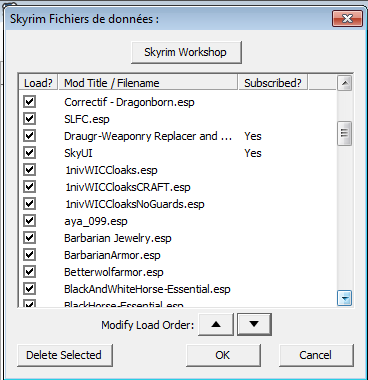The height and width of the screenshot is (380, 368).
Task: Click Yes subscribed value for SkyUI
Action: tap(253, 153)
